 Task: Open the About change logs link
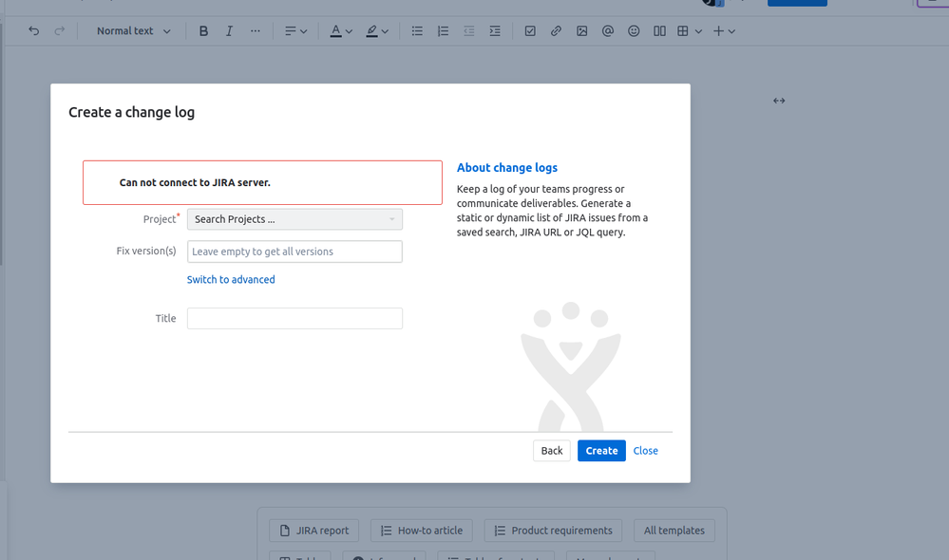tap(507, 167)
